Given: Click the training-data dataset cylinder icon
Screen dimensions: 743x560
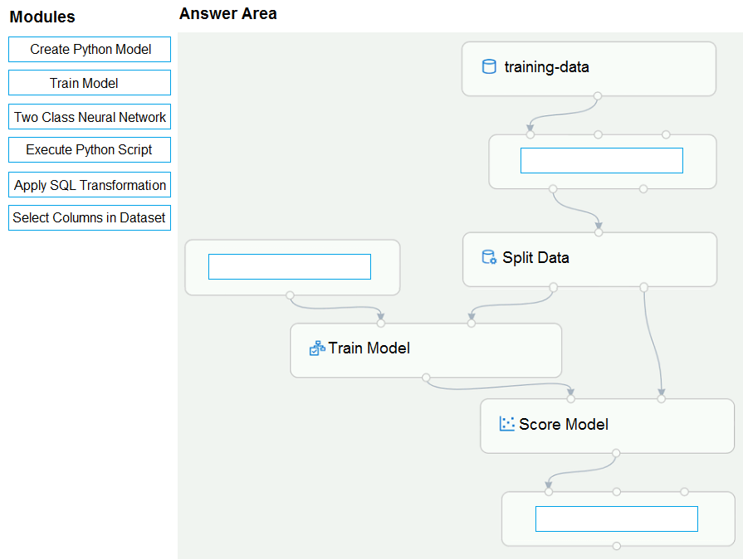Looking at the screenshot, I should coord(488,66).
